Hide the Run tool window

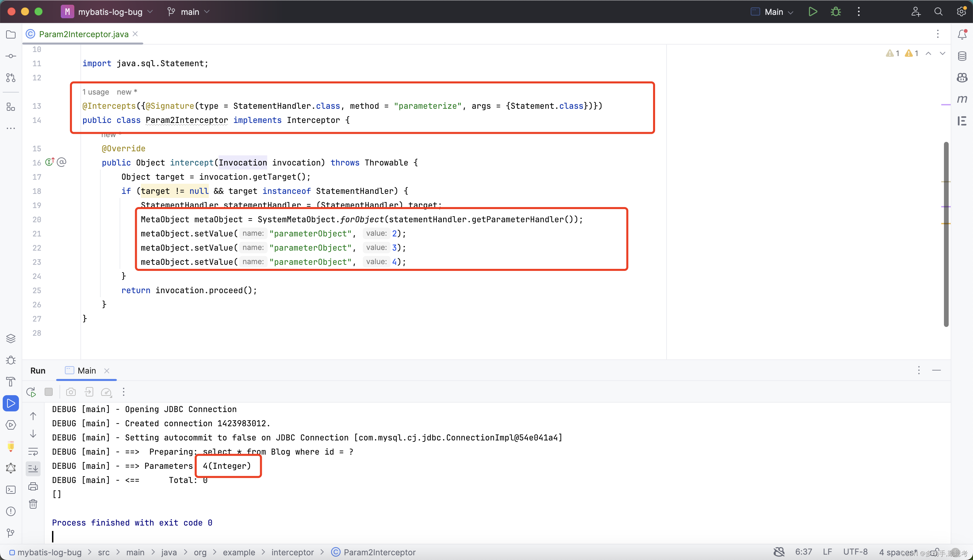[x=937, y=371]
